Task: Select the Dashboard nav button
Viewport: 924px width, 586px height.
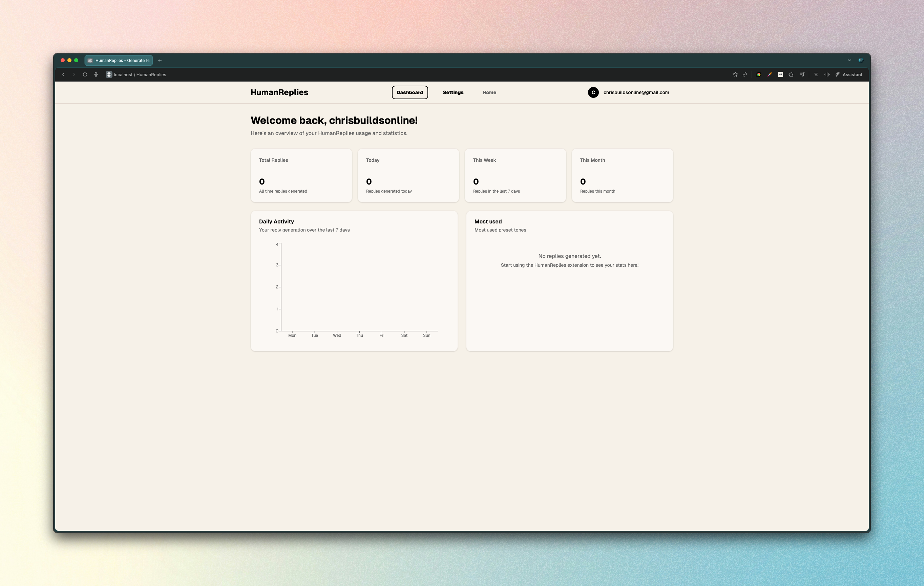Action: pyautogui.click(x=409, y=92)
